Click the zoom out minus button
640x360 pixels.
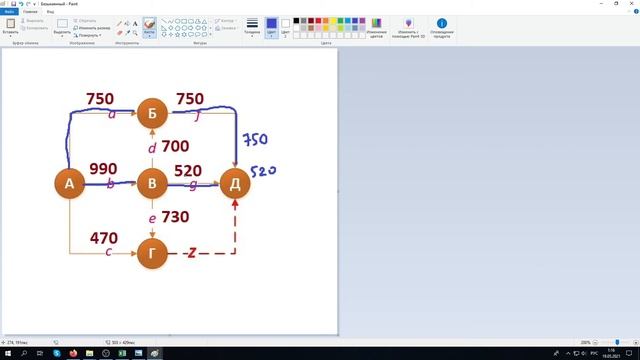pos(596,342)
